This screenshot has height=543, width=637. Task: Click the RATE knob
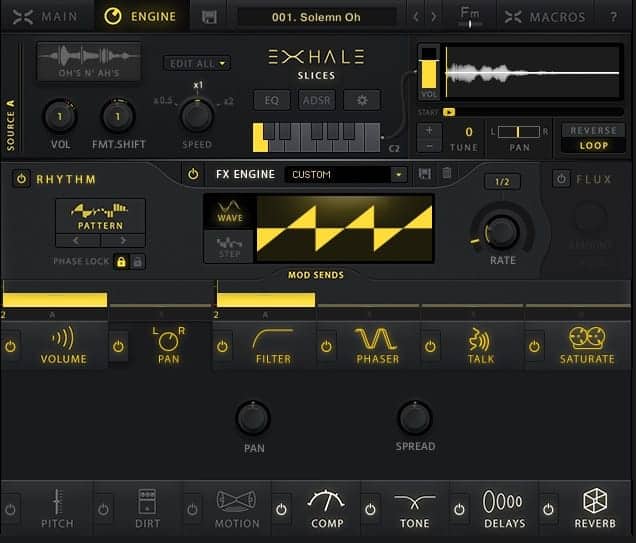(x=502, y=232)
